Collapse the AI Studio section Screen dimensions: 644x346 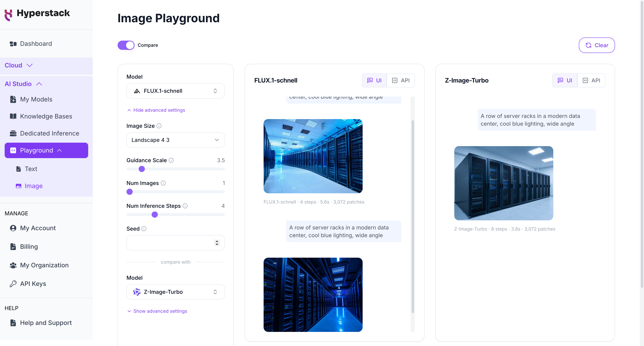(x=39, y=84)
